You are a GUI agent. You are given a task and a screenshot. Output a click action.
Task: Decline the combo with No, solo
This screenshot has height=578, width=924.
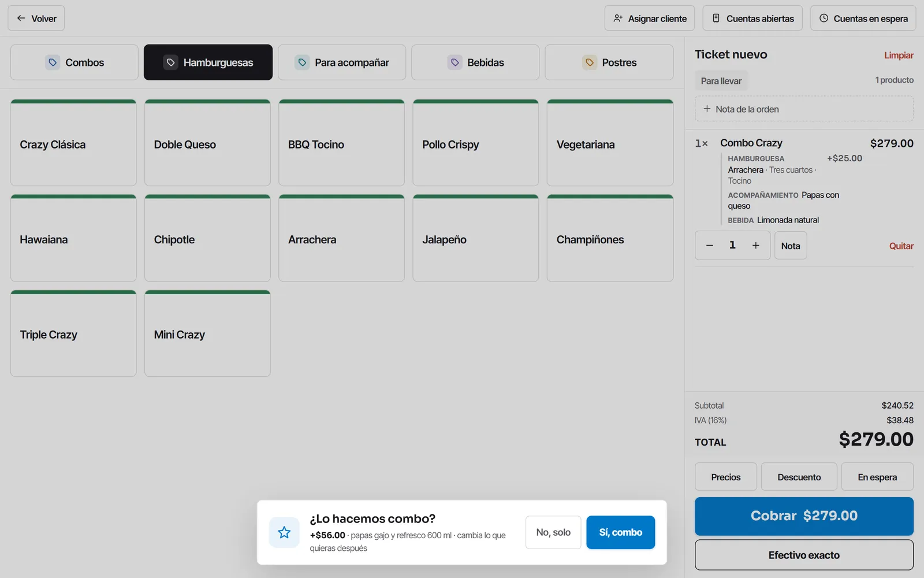(553, 532)
